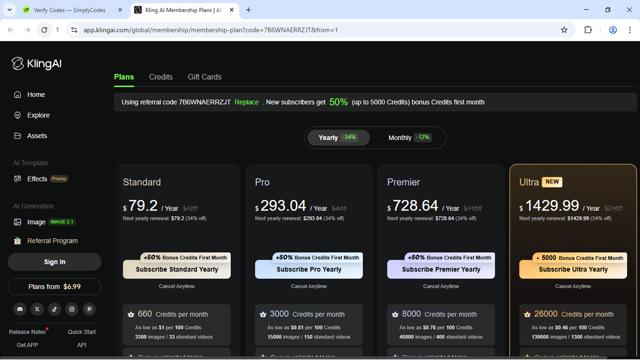Switch to the Credits tab

click(x=160, y=77)
